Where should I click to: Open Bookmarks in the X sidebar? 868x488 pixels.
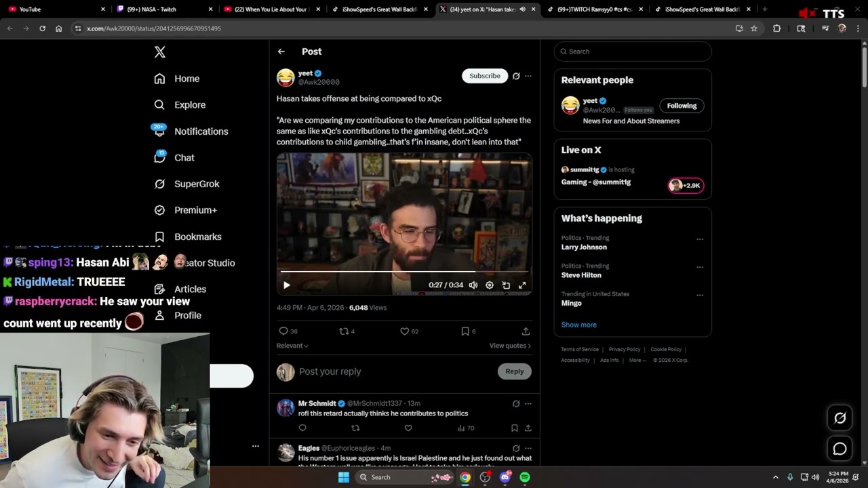(x=188, y=237)
